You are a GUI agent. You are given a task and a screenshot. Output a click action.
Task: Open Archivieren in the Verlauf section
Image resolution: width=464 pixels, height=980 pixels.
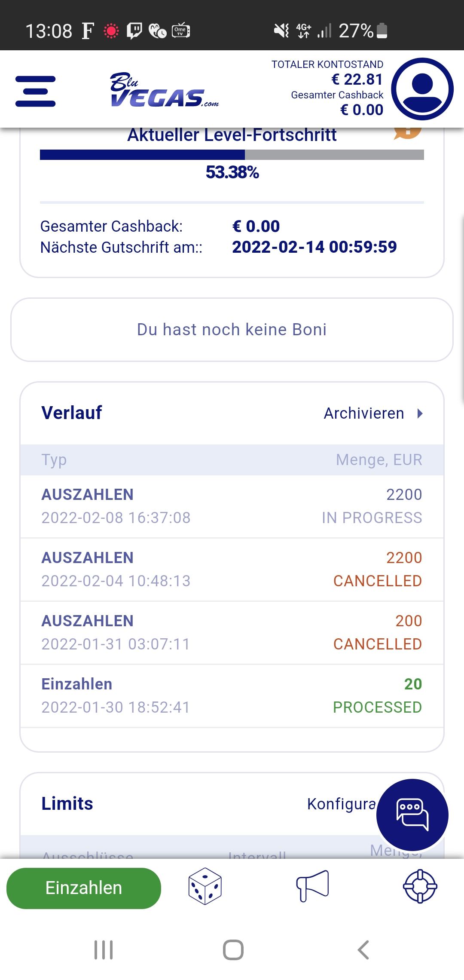point(363,413)
